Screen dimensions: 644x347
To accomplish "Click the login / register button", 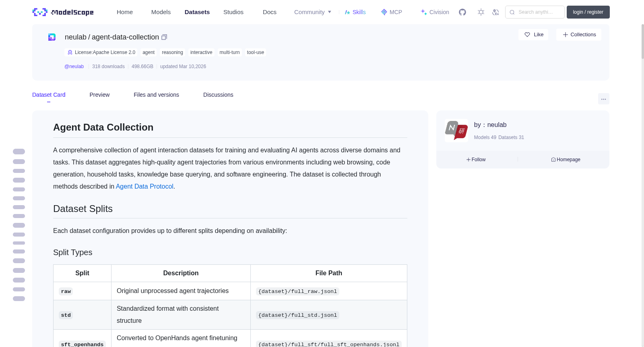I will point(588,12).
